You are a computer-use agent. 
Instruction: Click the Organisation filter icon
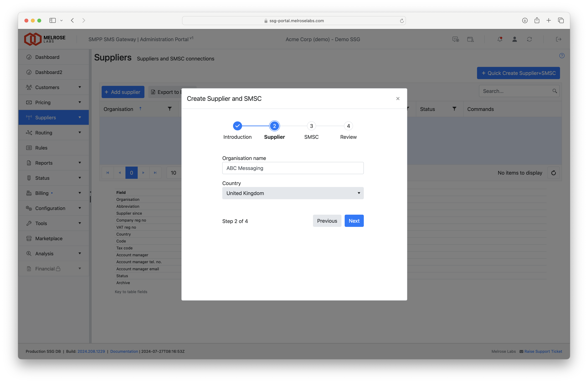click(x=170, y=109)
